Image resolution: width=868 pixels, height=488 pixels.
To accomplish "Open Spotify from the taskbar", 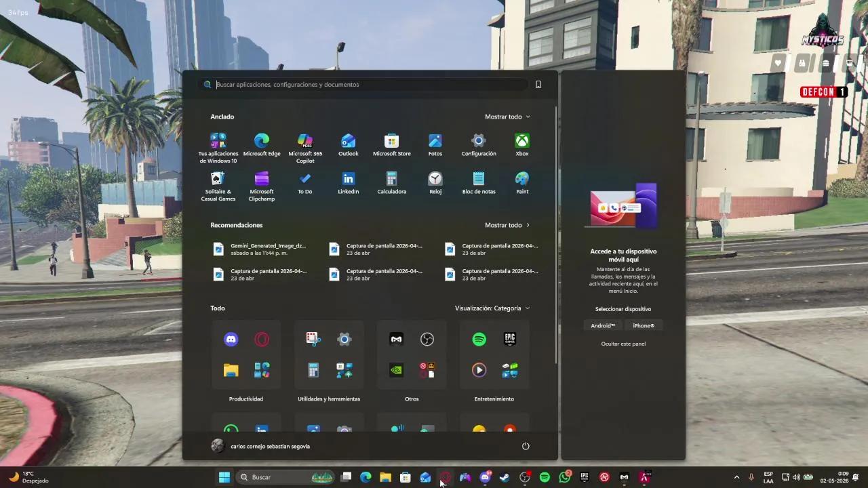I will tap(545, 477).
